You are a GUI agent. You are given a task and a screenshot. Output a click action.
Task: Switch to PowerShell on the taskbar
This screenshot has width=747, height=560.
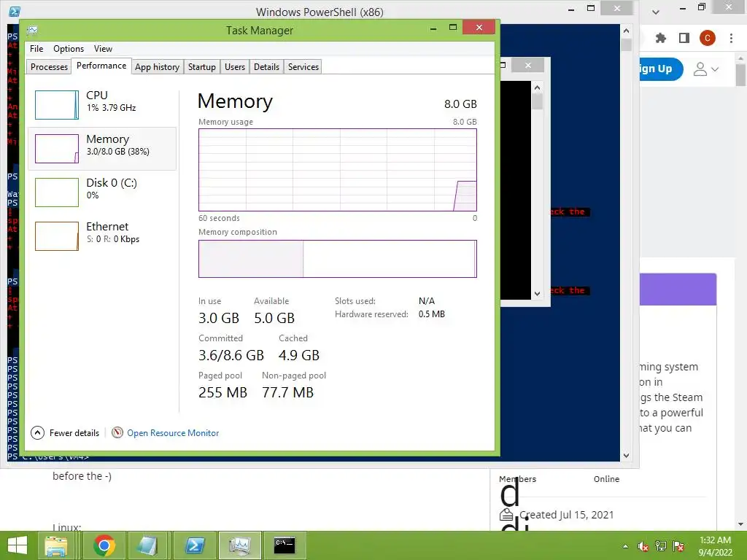point(194,545)
